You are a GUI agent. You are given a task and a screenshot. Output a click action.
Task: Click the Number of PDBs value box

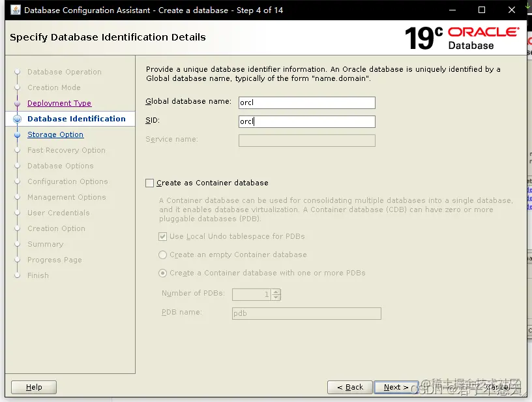(x=252, y=294)
